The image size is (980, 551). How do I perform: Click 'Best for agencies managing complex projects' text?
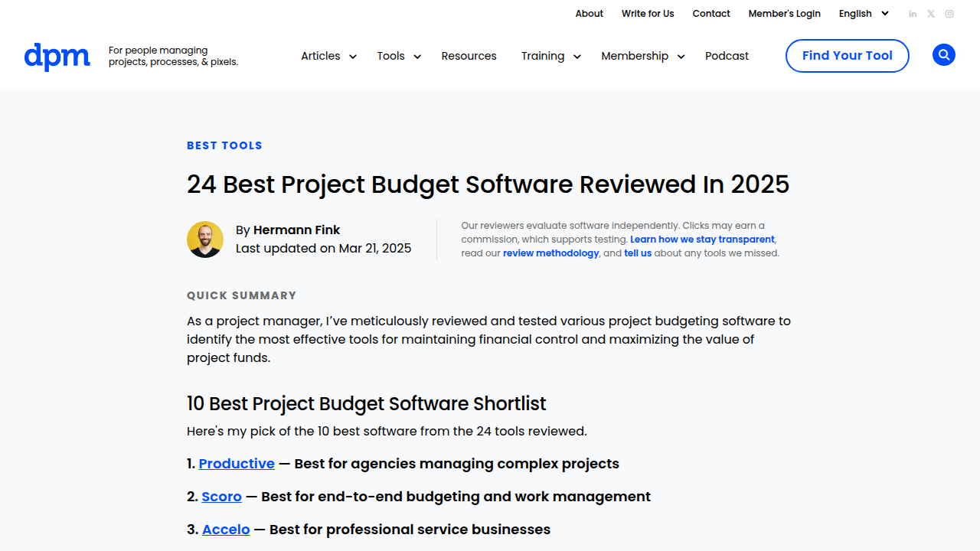[456, 464]
